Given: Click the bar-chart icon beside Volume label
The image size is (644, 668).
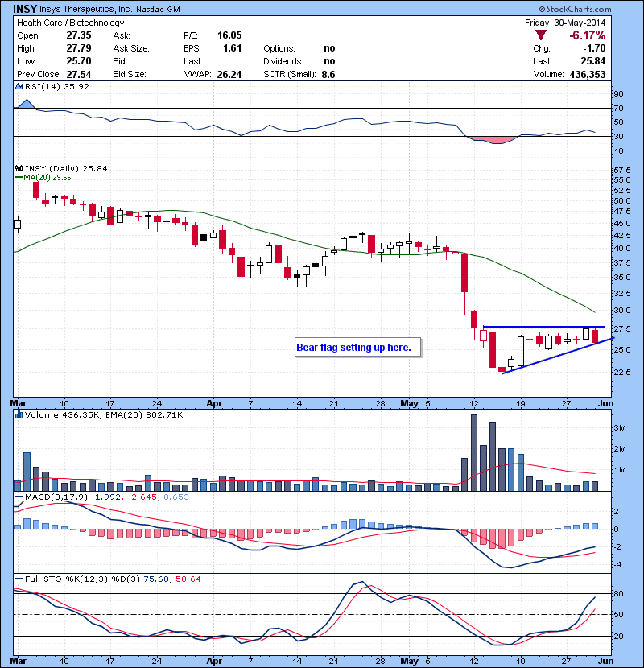Looking at the screenshot, I should tap(19, 414).
